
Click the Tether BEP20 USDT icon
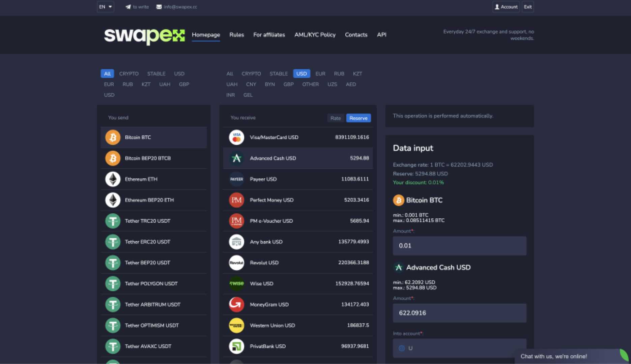(x=113, y=263)
